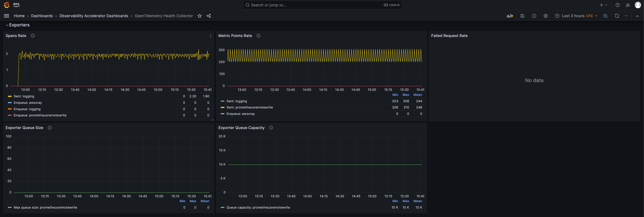Screen dimensions: 644x217
Task: Toggle Max queue size: prometheusremotewrite series
Action: pyautogui.click(x=46, y=207)
